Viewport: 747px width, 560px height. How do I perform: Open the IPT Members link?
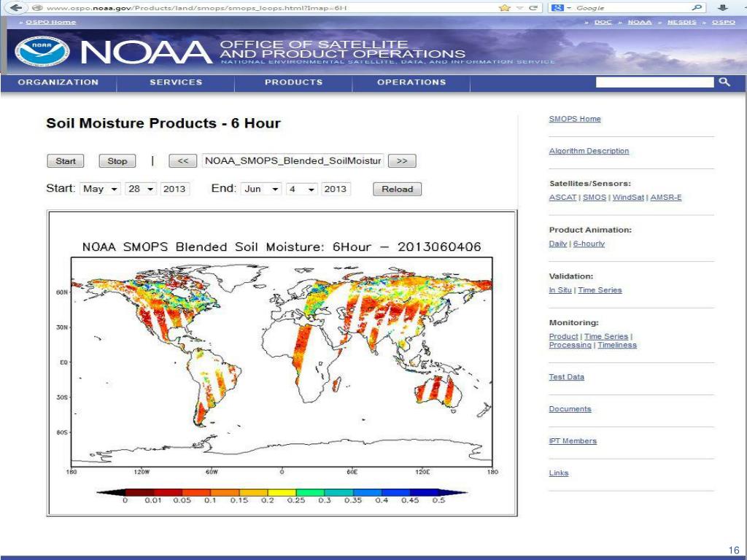573,441
